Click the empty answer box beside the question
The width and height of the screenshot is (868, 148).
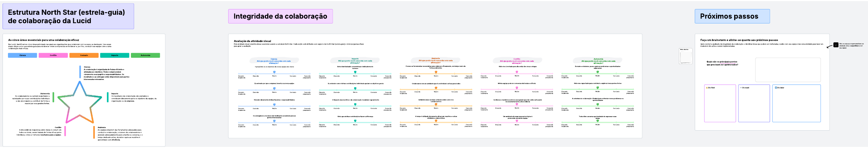(788, 70)
